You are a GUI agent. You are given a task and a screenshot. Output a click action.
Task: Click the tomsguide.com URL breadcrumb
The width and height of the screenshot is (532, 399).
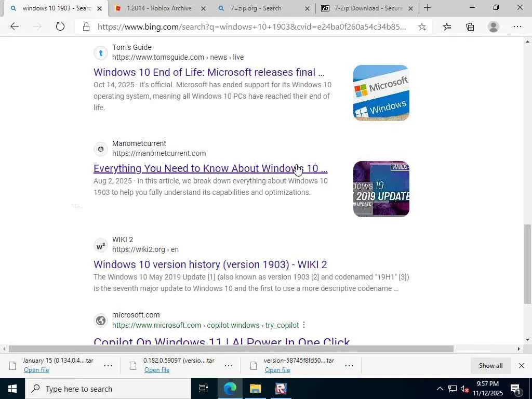point(178,57)
